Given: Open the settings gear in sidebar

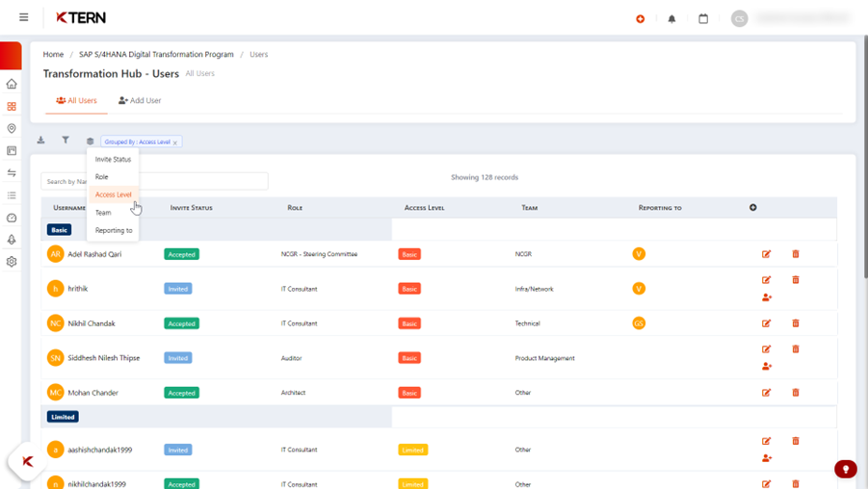Looking at the screenshot, I should pyautogui.click(x=12, y=262).
